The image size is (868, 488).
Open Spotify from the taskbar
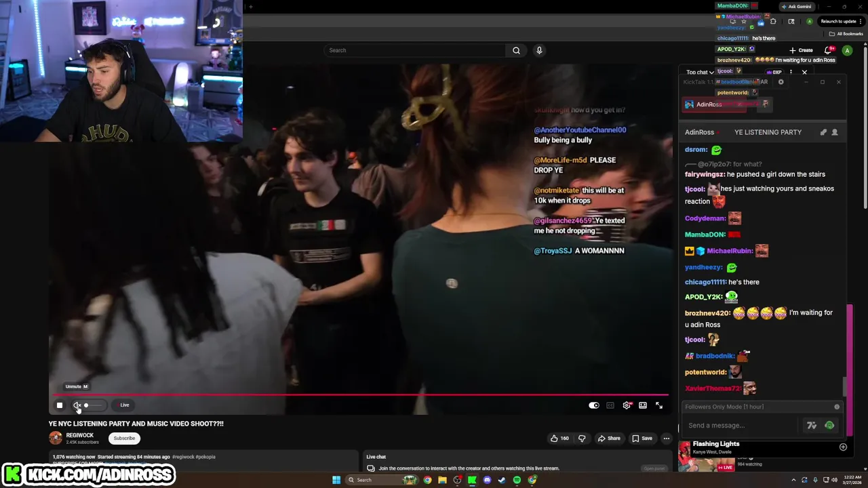pos(517,480)
